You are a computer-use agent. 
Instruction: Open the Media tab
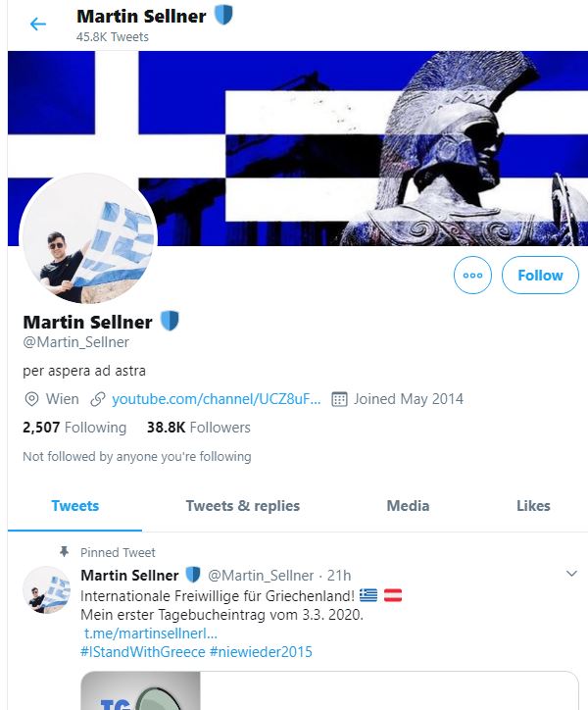pyautogui.click(x=408, y=506)
